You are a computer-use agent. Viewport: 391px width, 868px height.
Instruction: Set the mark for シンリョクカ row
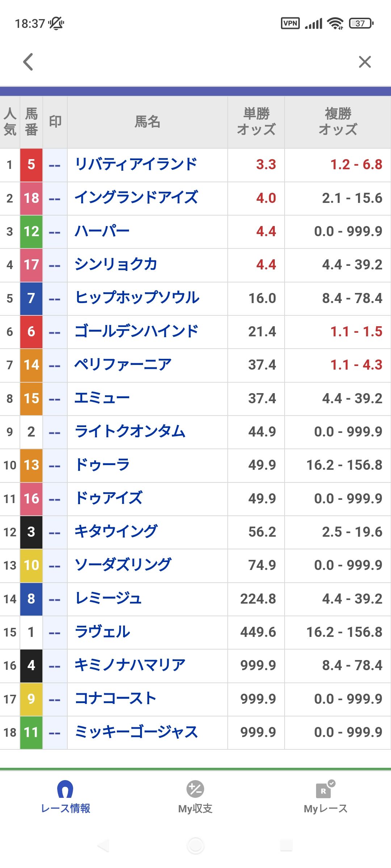point(55,265)
